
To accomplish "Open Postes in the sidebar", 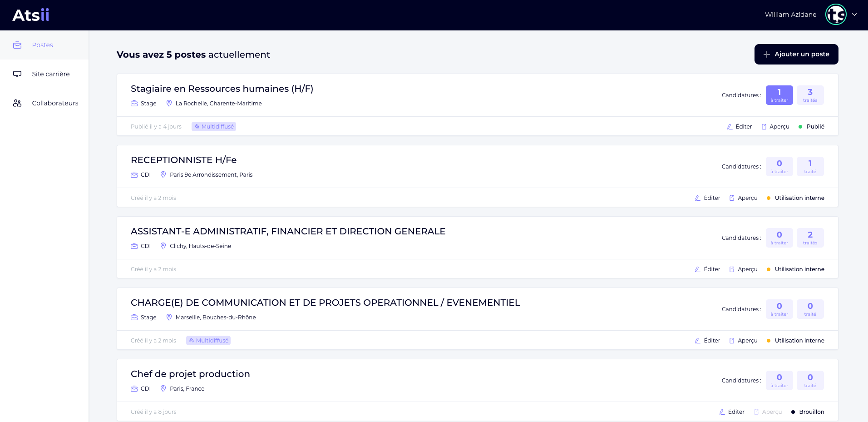I will point(44,45).
